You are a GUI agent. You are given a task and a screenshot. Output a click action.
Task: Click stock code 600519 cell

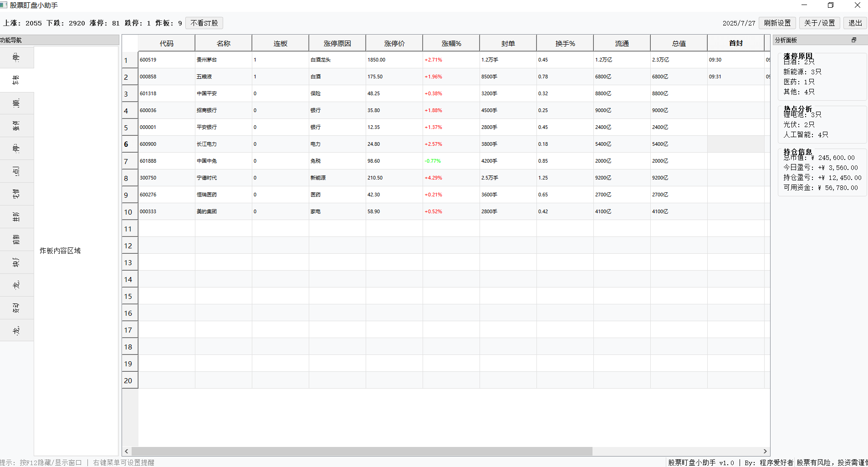click(167, 60)
